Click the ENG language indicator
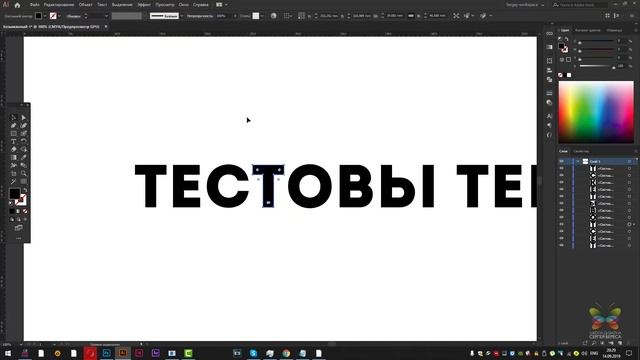Screen dimensions: 640x360 594,353
